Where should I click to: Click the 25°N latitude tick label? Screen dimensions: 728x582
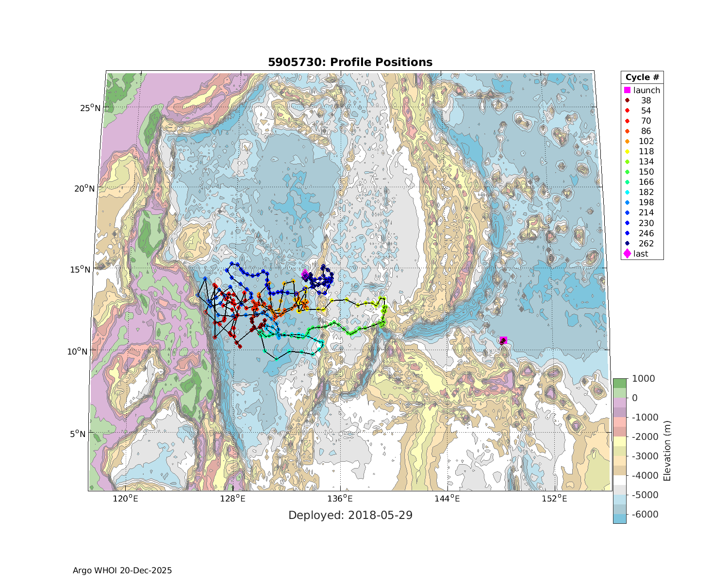coord(91,107)
